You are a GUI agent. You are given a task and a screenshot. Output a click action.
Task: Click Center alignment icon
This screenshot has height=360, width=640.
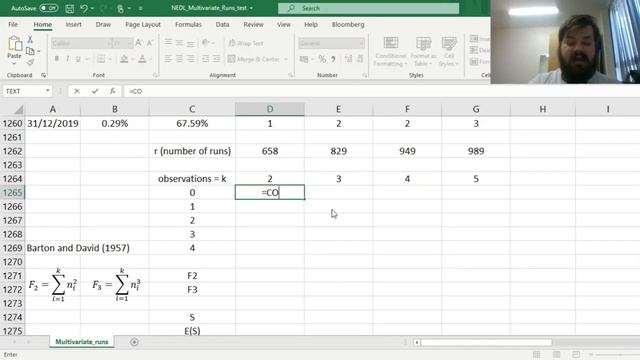point(179,59)
